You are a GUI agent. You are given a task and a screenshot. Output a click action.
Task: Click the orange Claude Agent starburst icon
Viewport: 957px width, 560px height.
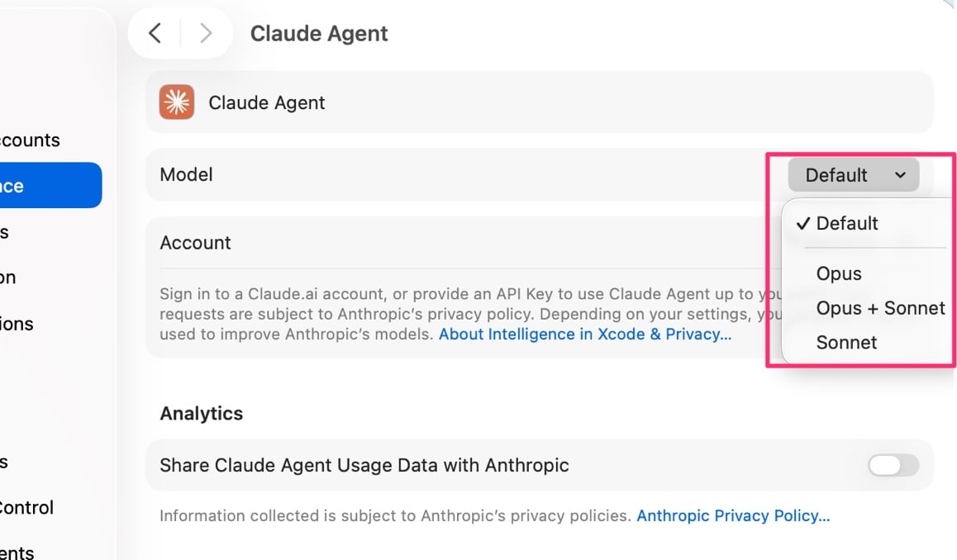click(177, 102)
